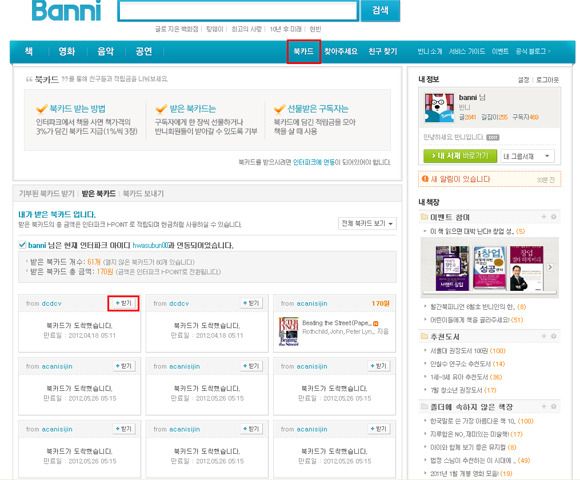Open 가장 아름다운 책 10 bookshelf (100)
The image size is (580, 480).
click(482, 421)
